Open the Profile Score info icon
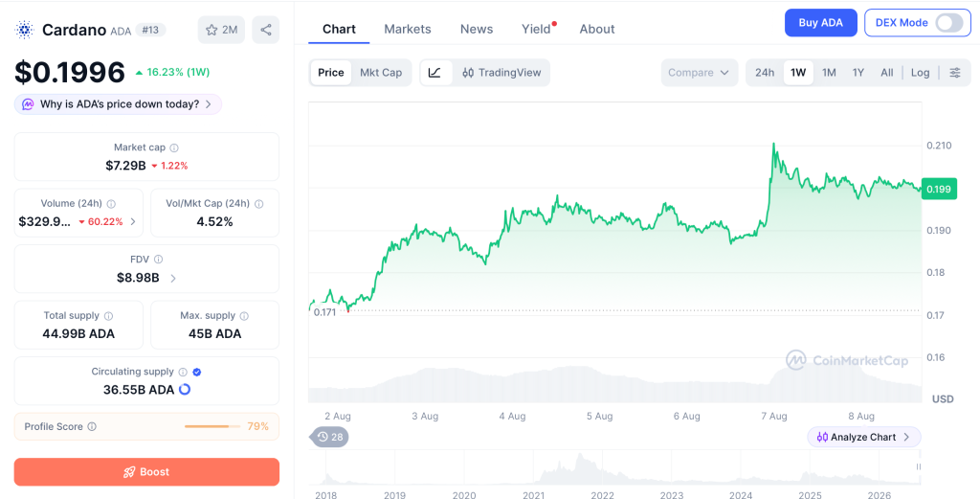Screen dimensions: 980x499 point(92,426)
